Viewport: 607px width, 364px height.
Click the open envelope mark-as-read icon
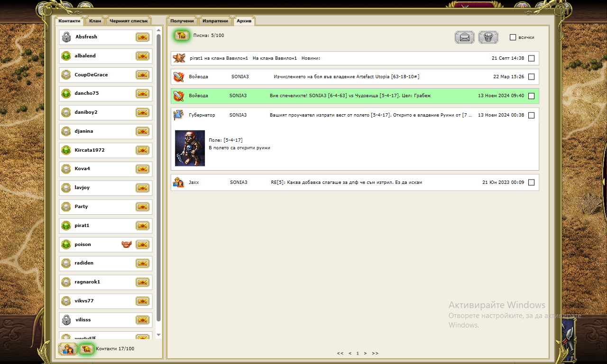[464, 37]
